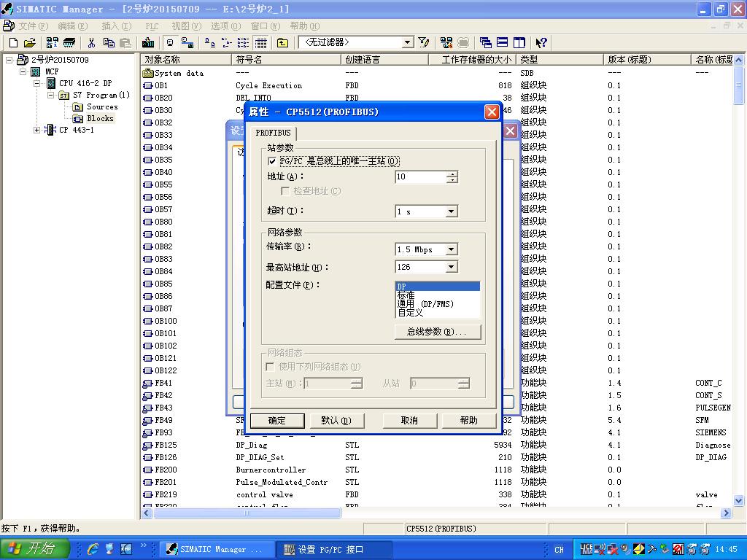Image resolution: width=747 pixels, height=560 pixels.
Task: Click the S7 Memory Card toolbar icon
Action: 69,43
